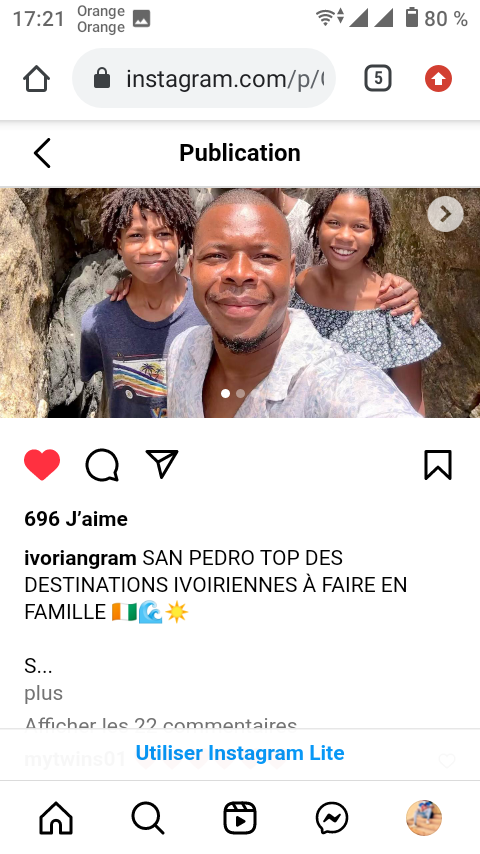Tap the Chrome home icon
Screen dimensions: 480x854
point(37,79)
